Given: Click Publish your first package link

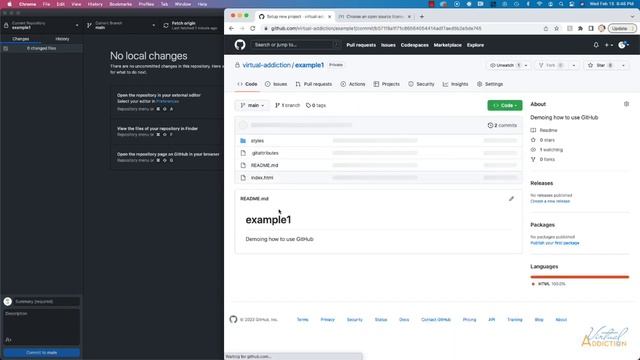Looking at the screenshot, I should (555, 243).
